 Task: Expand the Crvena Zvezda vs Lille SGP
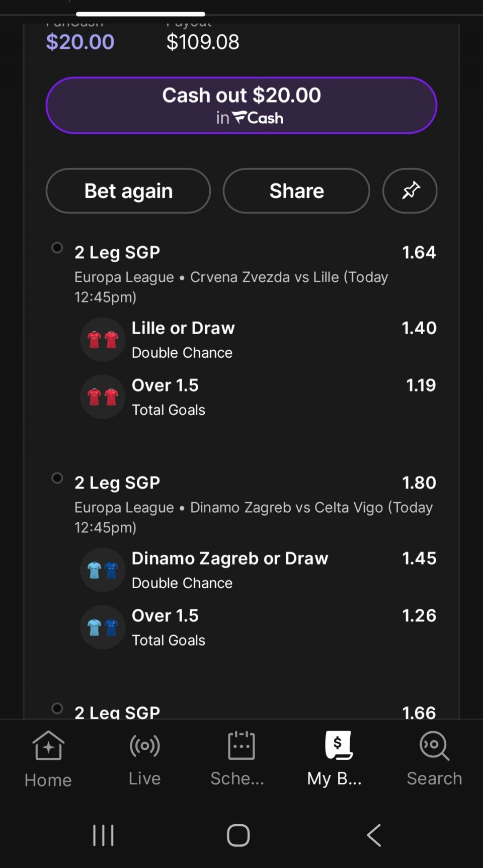point(117,252)
